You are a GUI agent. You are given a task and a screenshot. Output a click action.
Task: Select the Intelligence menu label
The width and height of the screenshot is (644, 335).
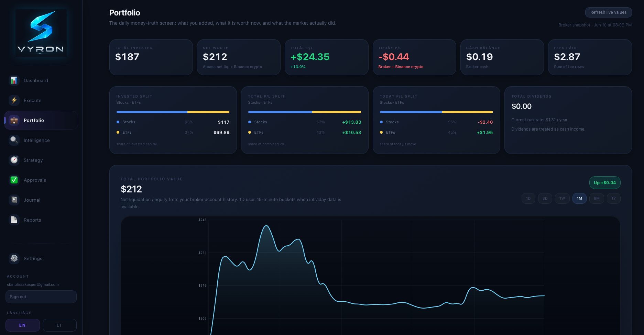click(37, 140)
